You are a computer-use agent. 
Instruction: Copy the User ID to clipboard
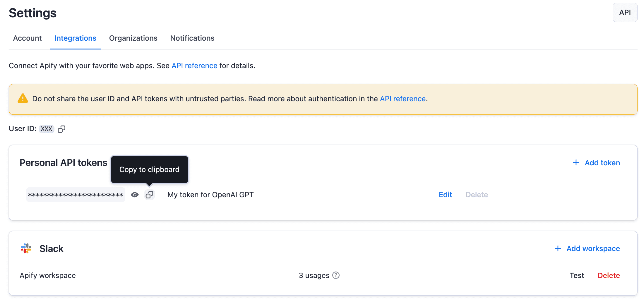pos(61,129)
